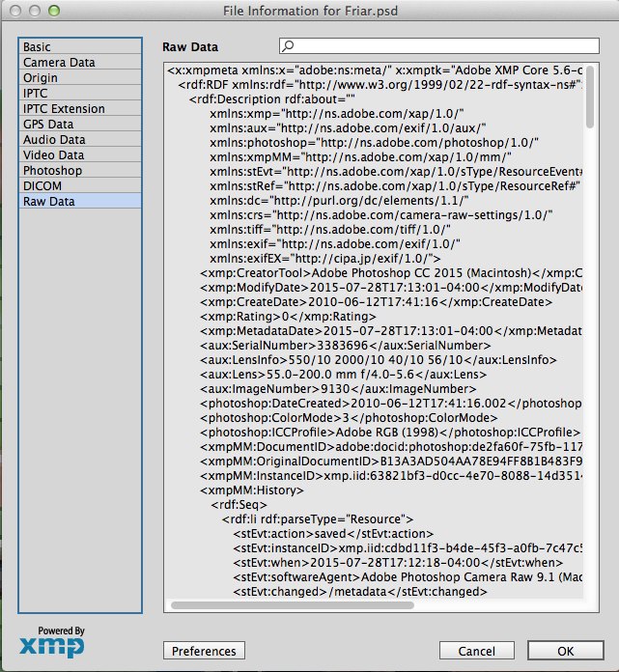Viewport: 619px width, 672px height.
Task: Click the stEvt:instanceID line
Action: (408, 548)
